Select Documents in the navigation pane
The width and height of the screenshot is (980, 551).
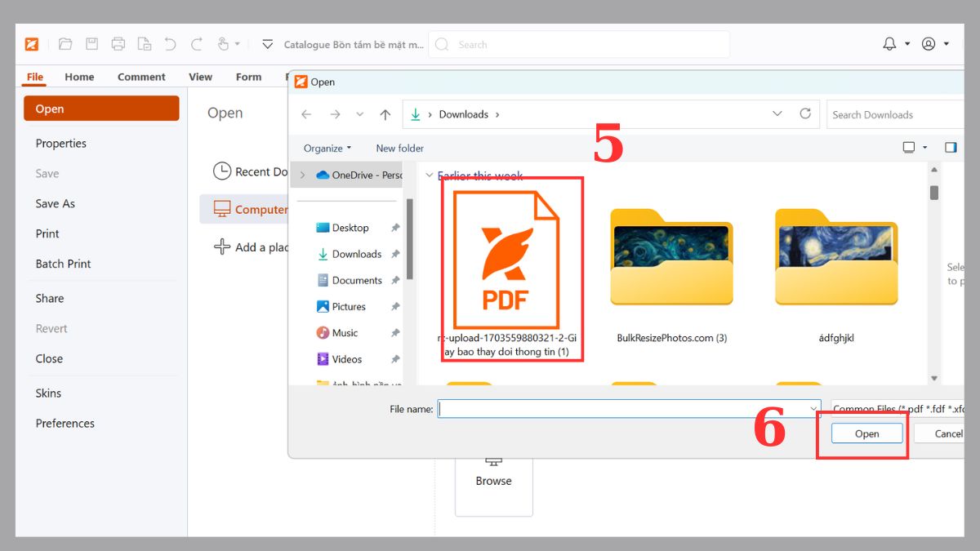[x=349, y=280]
